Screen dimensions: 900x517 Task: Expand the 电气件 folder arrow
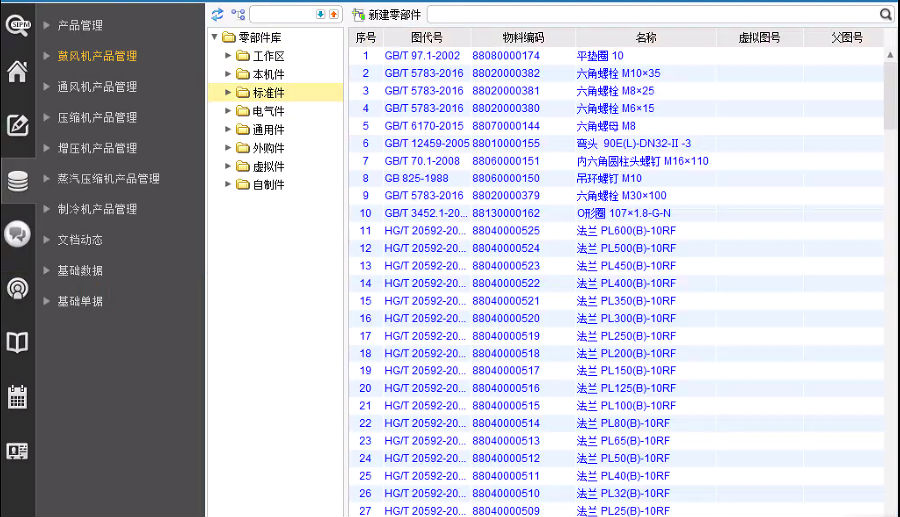229,111
